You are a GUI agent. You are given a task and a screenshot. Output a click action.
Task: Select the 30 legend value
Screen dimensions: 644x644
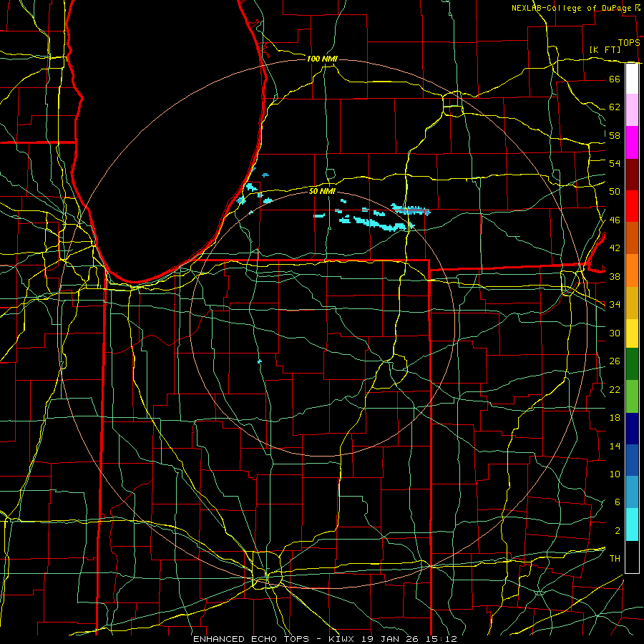click(615, 333)
